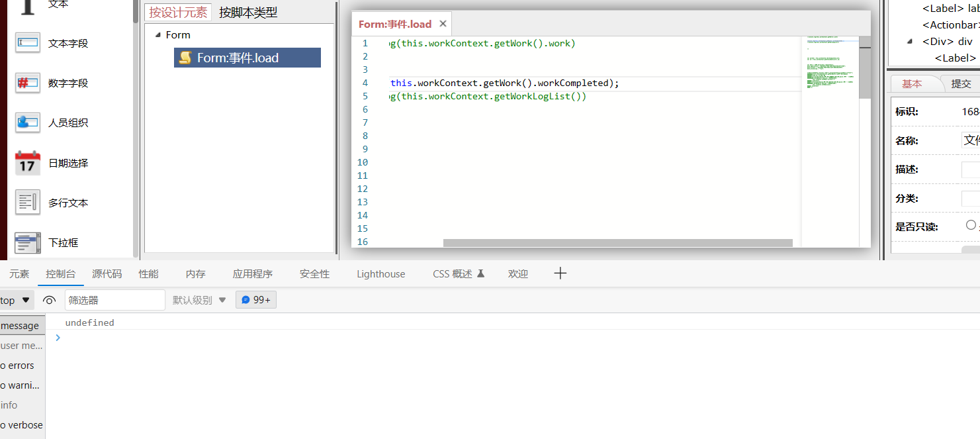This screenshot has height=439, width=980.
Task: Open the 基本 properties tab
Action: tap(912, 83)
